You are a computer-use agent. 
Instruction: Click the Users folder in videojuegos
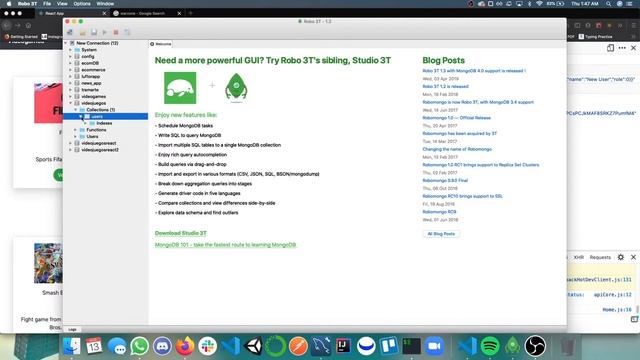point(92,136)
